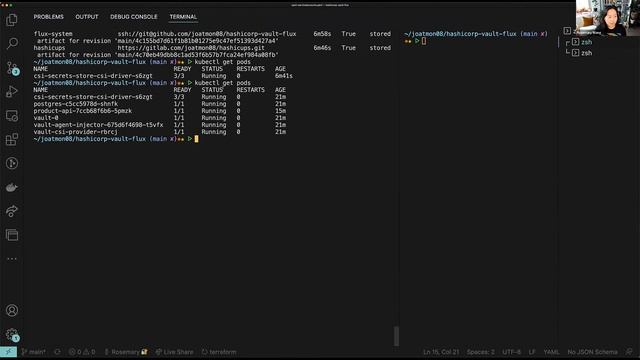Open the Manage gear icon

12,335
